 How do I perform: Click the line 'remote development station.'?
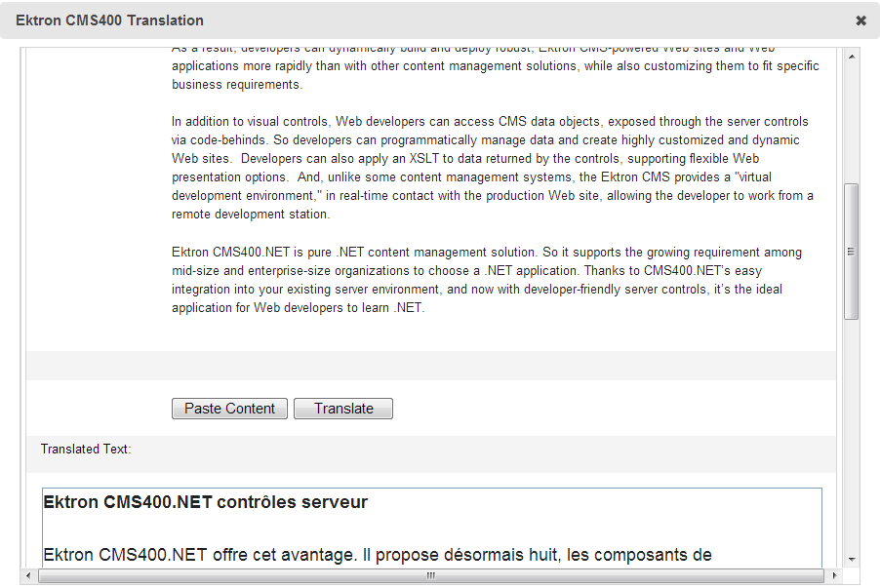pos(251,215)
